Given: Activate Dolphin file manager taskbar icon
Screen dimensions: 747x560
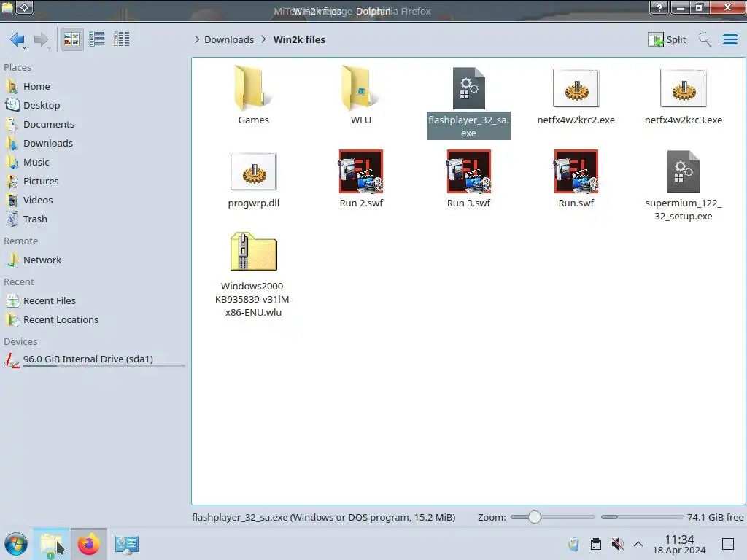Looking at the screenshot, I should tap(52, 544).
